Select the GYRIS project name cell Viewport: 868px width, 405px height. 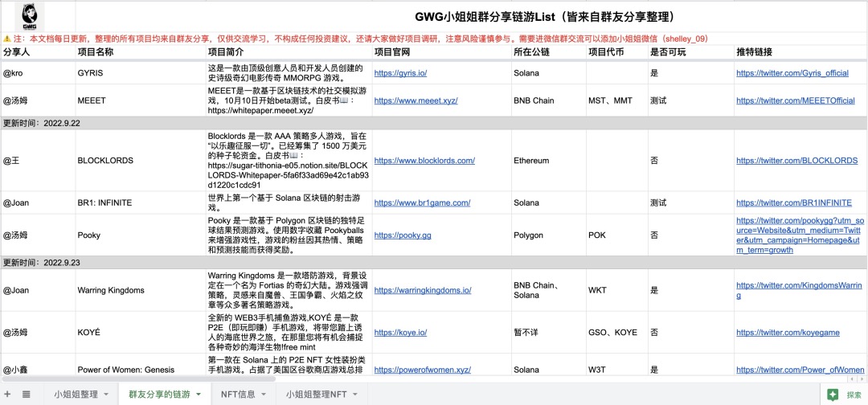click(140, 73)
